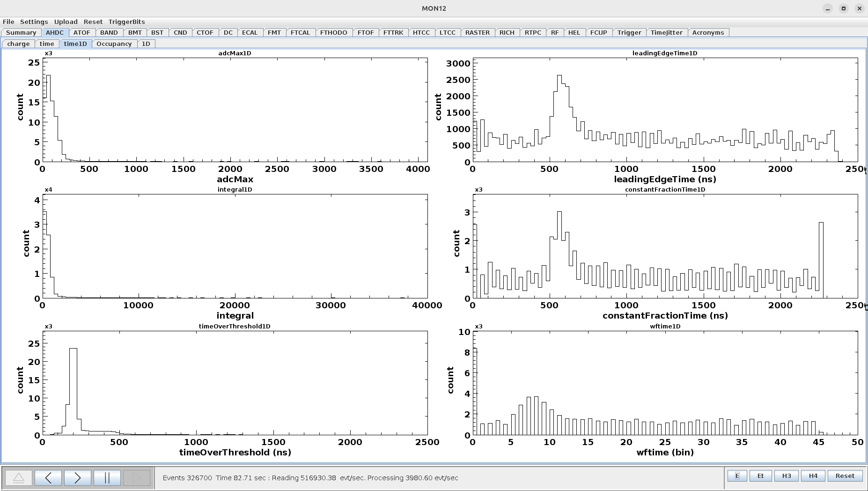Maximize the MON12 window

point(843,8)
